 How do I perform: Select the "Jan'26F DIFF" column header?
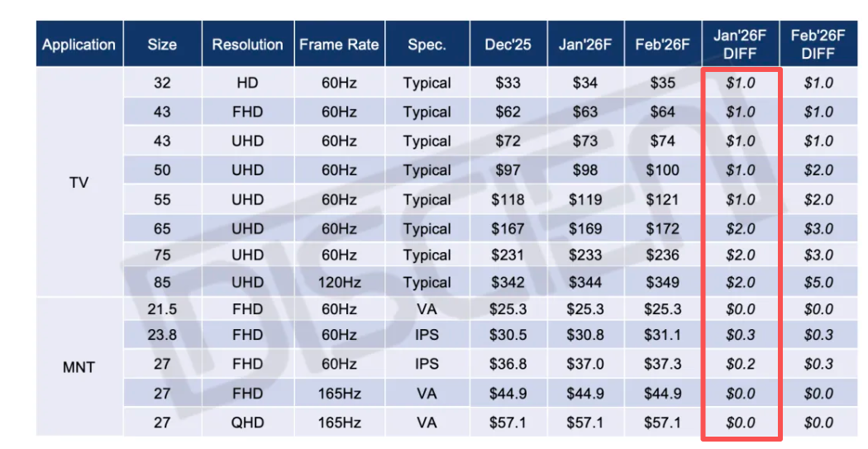(x=740, y=45)
